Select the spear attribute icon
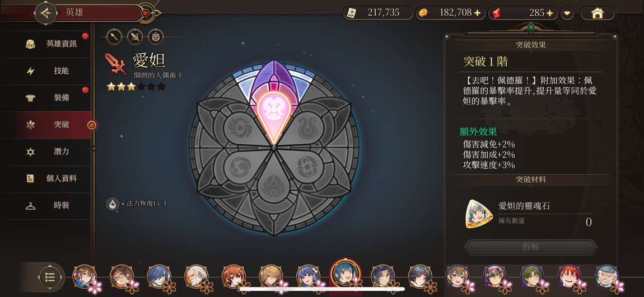Viewport: 644px width, 297px height. click(x=114, y=37)
